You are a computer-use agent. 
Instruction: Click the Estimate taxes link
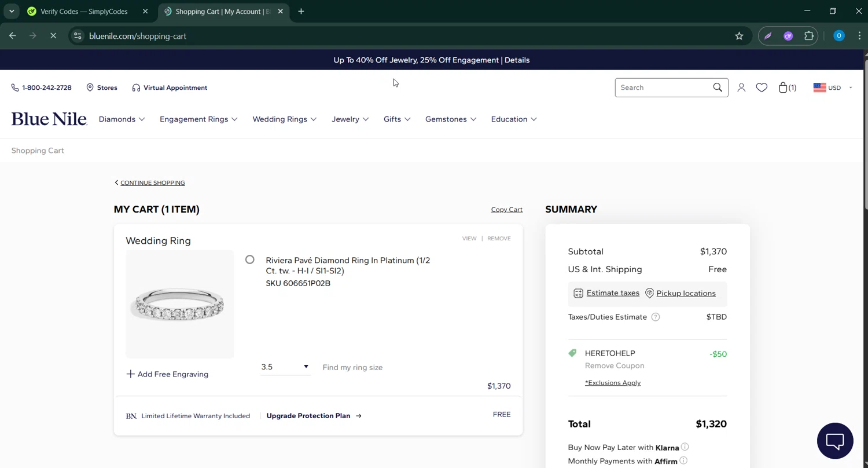[613, 293]
